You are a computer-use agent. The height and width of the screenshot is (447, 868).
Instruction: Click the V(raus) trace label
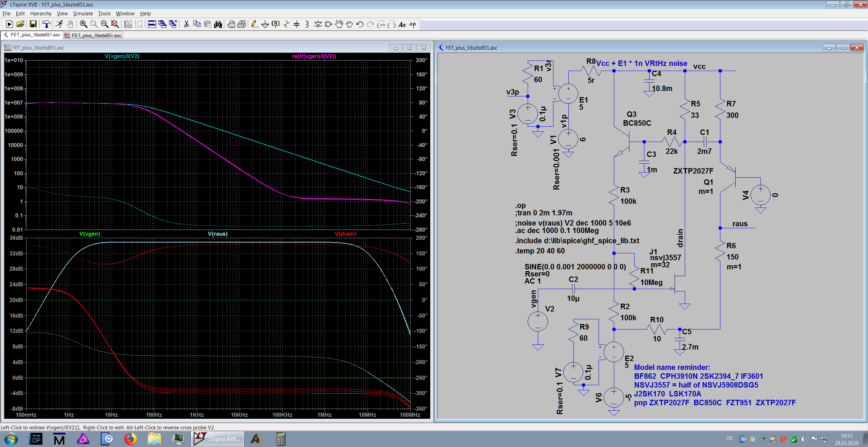(218, 234)
